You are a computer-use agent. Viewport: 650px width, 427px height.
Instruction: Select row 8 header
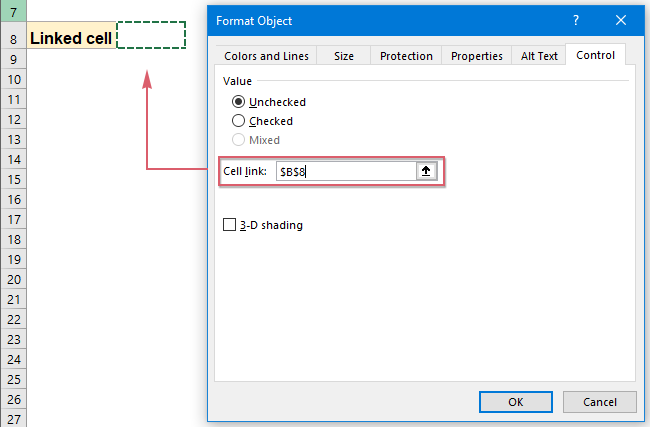[13, 39]
